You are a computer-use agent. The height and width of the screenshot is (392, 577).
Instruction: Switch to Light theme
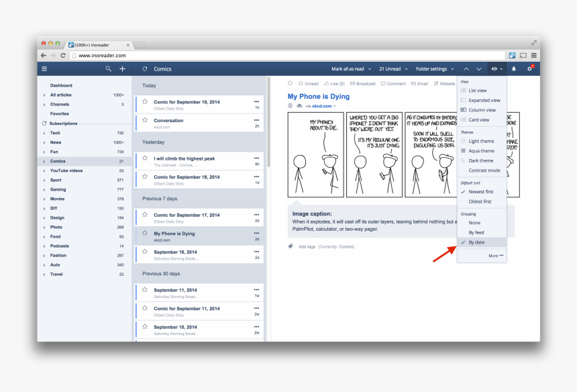(482, 141)
